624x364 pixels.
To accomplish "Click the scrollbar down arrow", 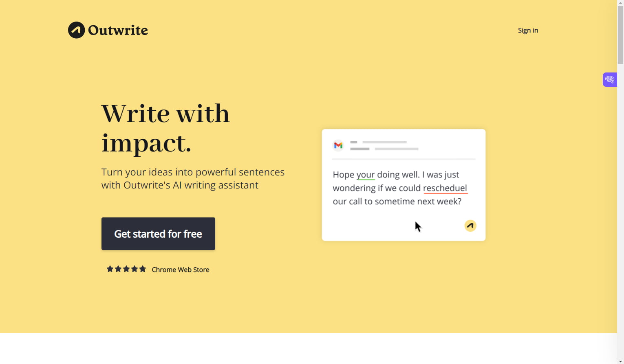I will pyautogui.click(x=621, y=361).
